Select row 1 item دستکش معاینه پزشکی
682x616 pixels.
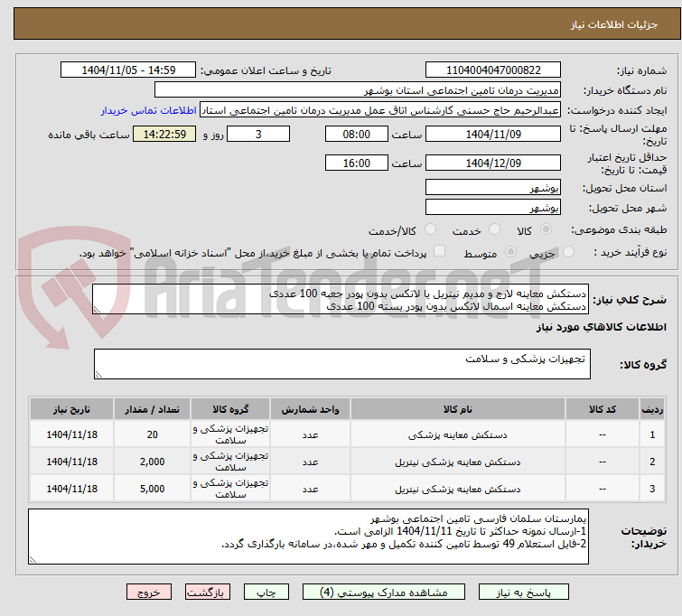(458, 434)
